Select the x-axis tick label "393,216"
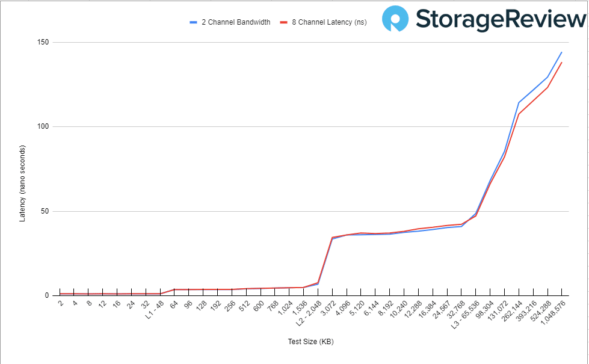Screen dimensions: 589x364 point(526,310)
